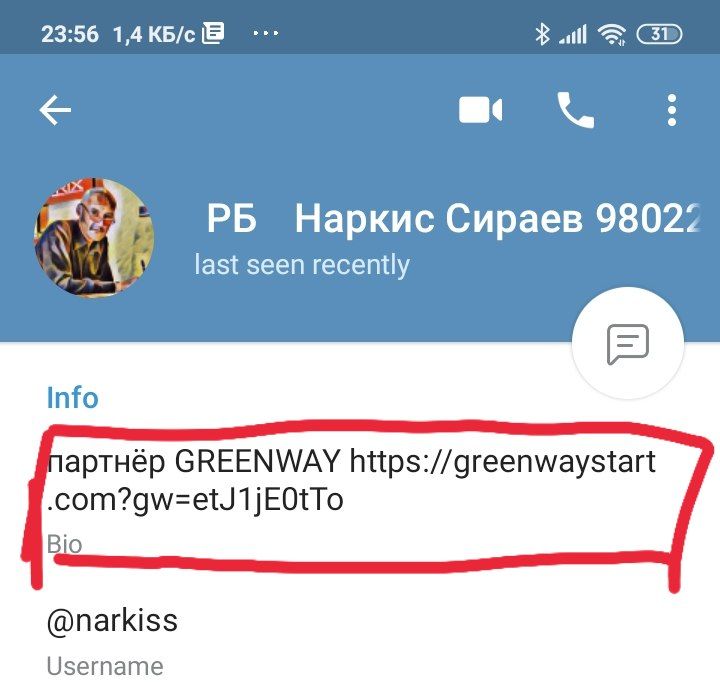This screenshot has height=683, width=720.
Task: Tap the contact name Наркис Сираев
Action: 439,219
